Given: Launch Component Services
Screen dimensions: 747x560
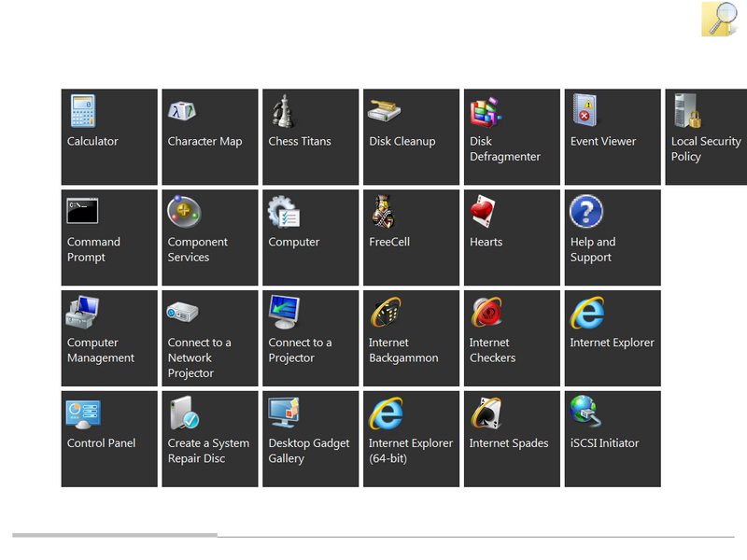Looking at the screenshot, I should coord(210,237).
